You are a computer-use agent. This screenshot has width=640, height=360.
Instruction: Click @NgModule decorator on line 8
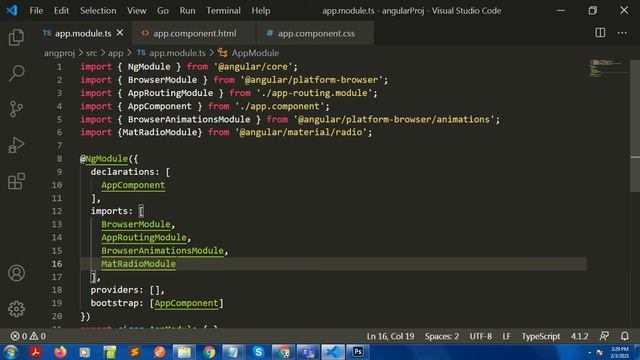tap(104, 159)
